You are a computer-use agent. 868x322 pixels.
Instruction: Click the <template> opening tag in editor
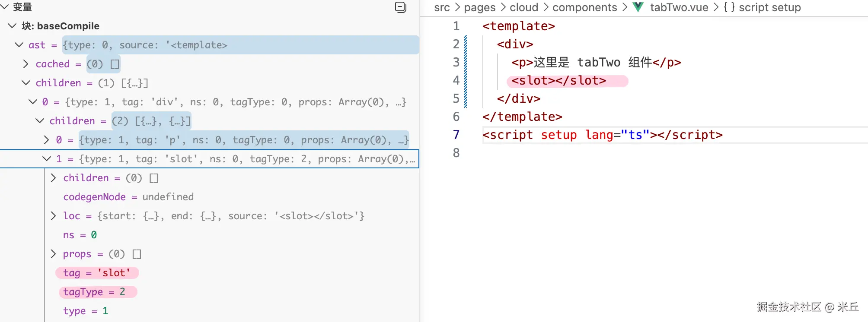click(518, 26)
